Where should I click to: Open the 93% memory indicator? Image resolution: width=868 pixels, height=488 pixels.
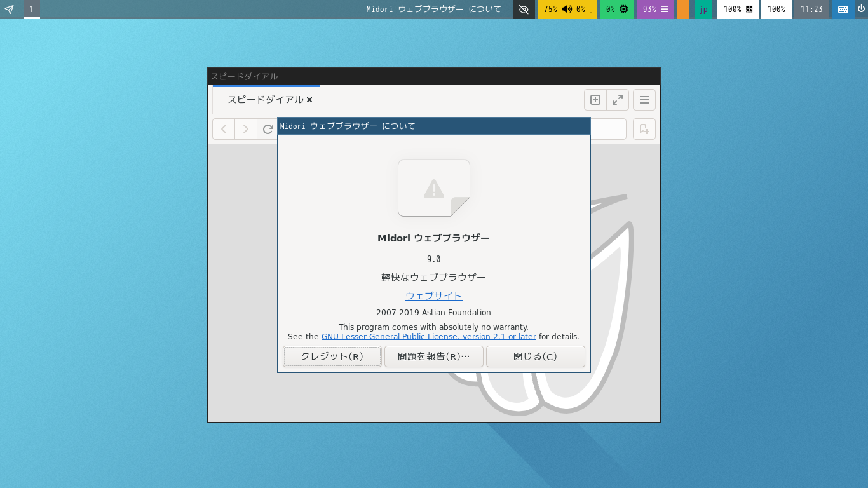click(655, 10)
